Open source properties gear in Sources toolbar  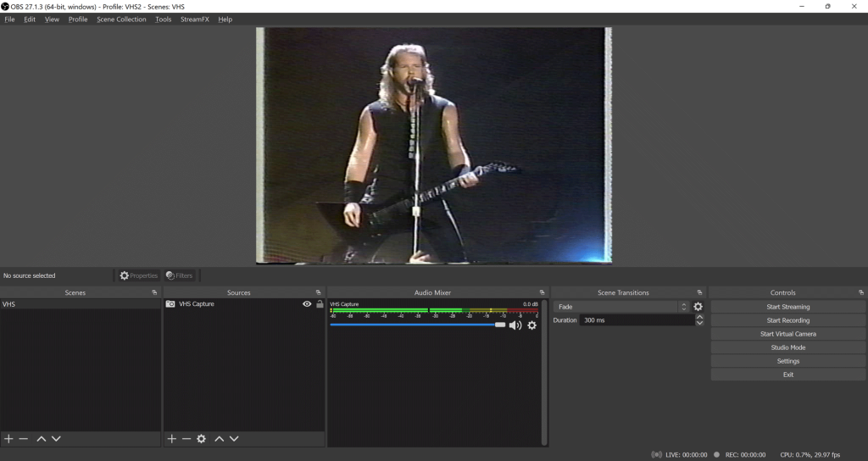tap(201, 439)
